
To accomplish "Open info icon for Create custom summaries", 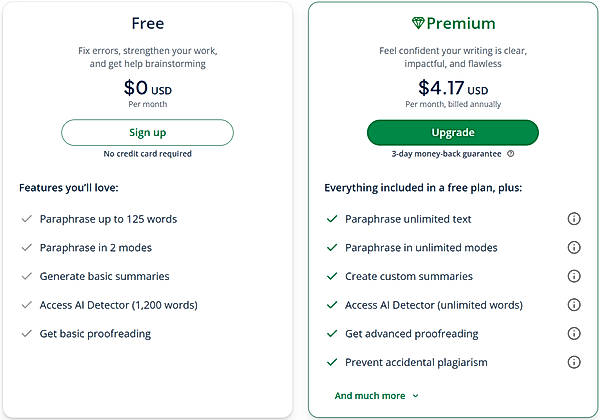I will 574,276.
